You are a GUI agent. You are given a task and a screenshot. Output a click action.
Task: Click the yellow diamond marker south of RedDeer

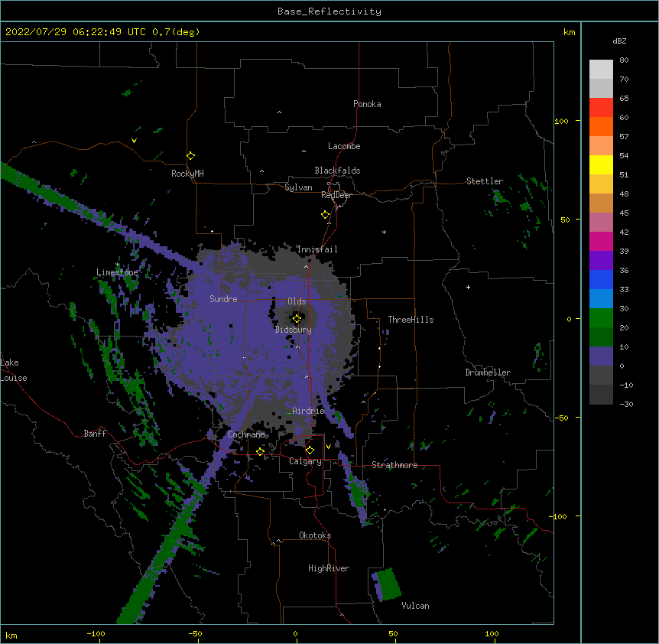point(325,215)
